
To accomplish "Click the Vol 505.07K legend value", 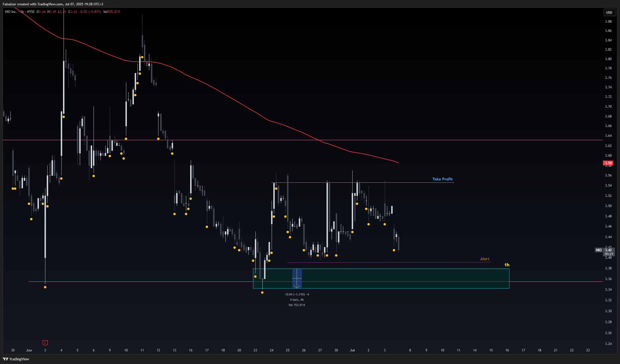I will [111, 12].
